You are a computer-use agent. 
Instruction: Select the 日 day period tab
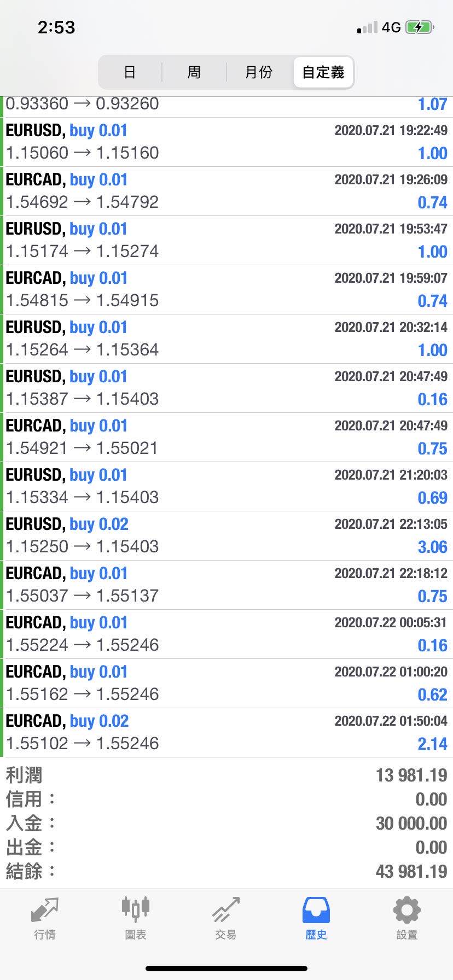(130, 72)
